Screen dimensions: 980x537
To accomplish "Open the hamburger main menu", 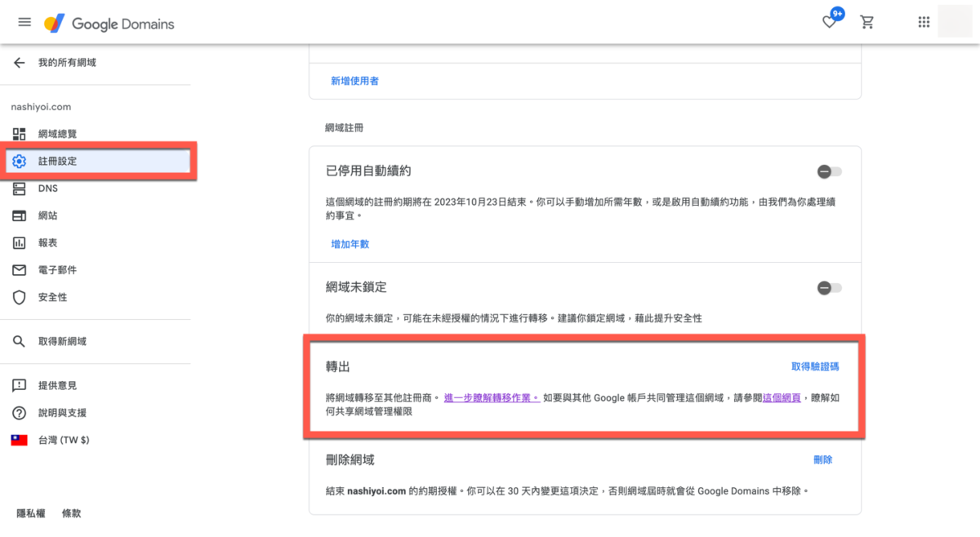I will tap(24, 22).
